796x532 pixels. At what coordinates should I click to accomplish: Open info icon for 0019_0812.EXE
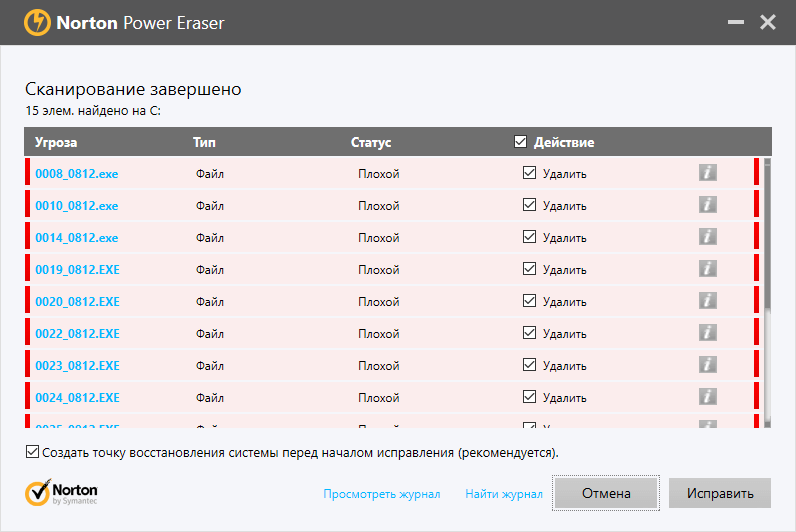[x=708, y=269]
